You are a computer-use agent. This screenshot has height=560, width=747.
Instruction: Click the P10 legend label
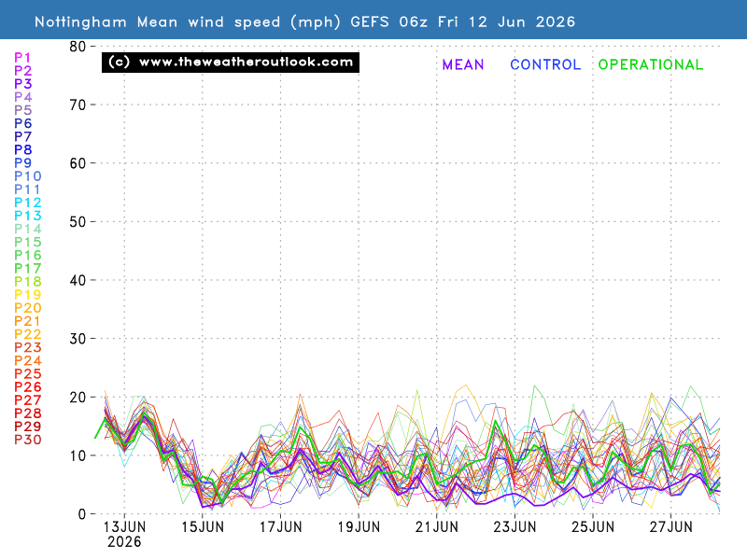(28, 176)
